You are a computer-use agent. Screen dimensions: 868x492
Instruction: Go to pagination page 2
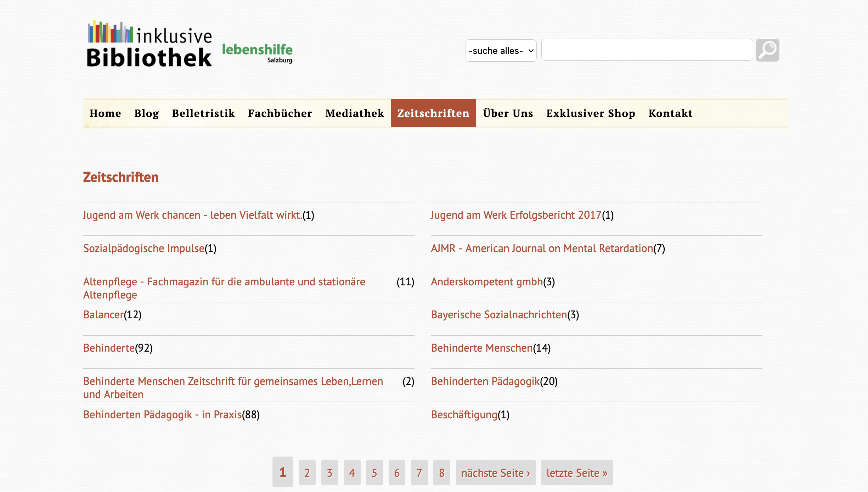tap(307, 473)
